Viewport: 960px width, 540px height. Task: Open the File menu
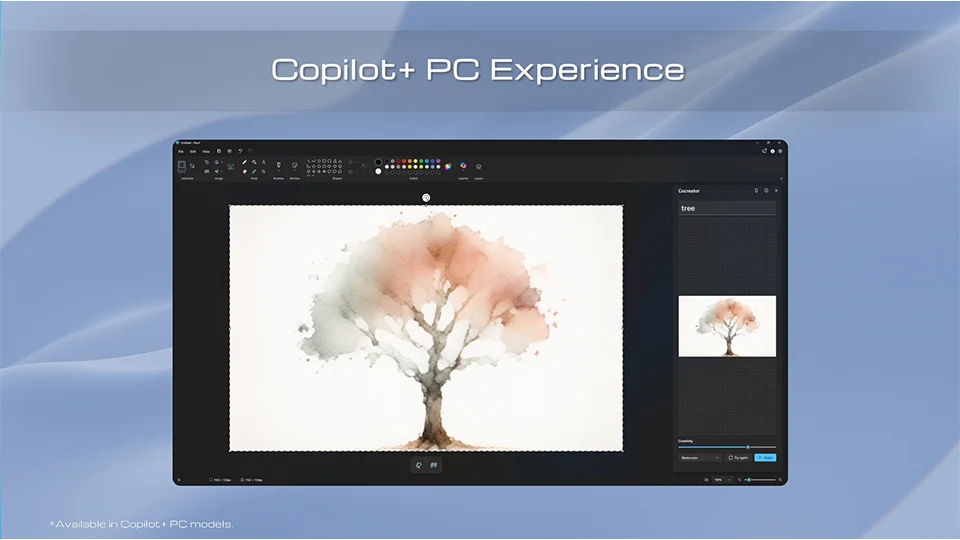click(181, 151)
